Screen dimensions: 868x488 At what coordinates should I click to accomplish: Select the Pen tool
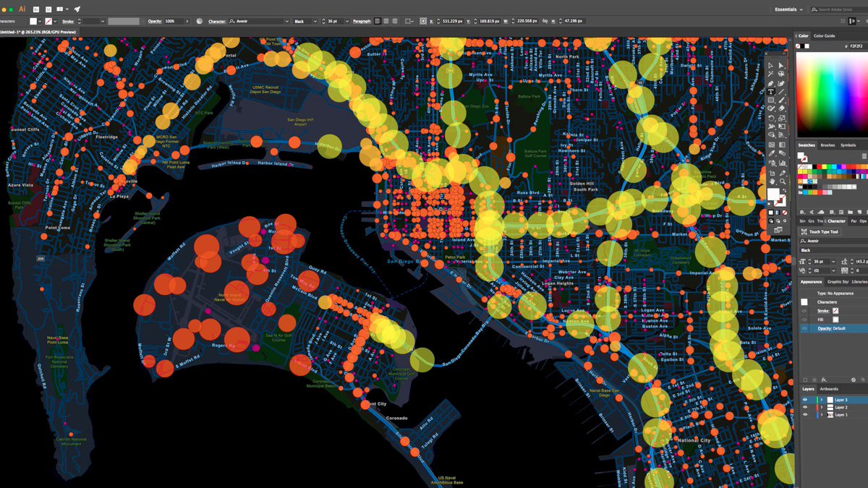pyautogui.click(x=770, y=83)
